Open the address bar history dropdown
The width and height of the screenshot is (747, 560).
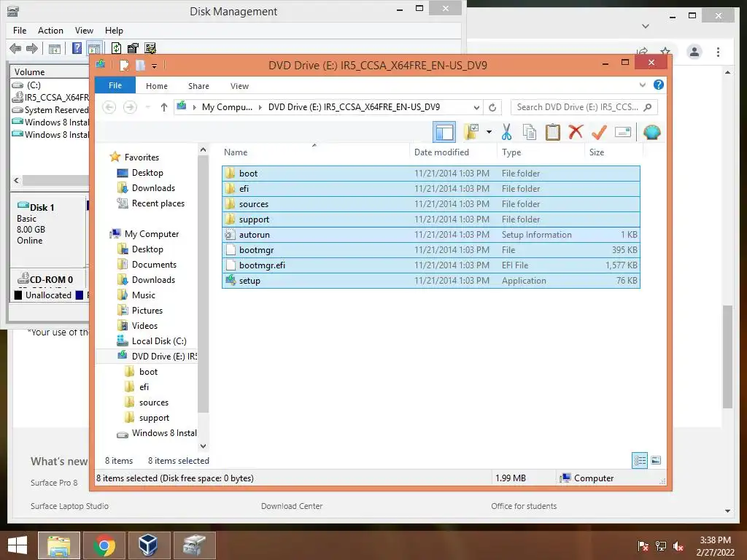coord(476,108)
